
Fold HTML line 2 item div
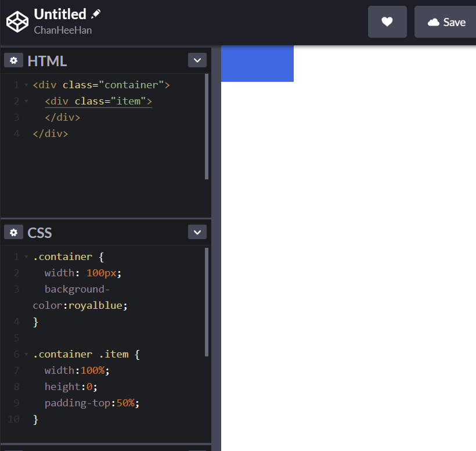click(26, 101)
